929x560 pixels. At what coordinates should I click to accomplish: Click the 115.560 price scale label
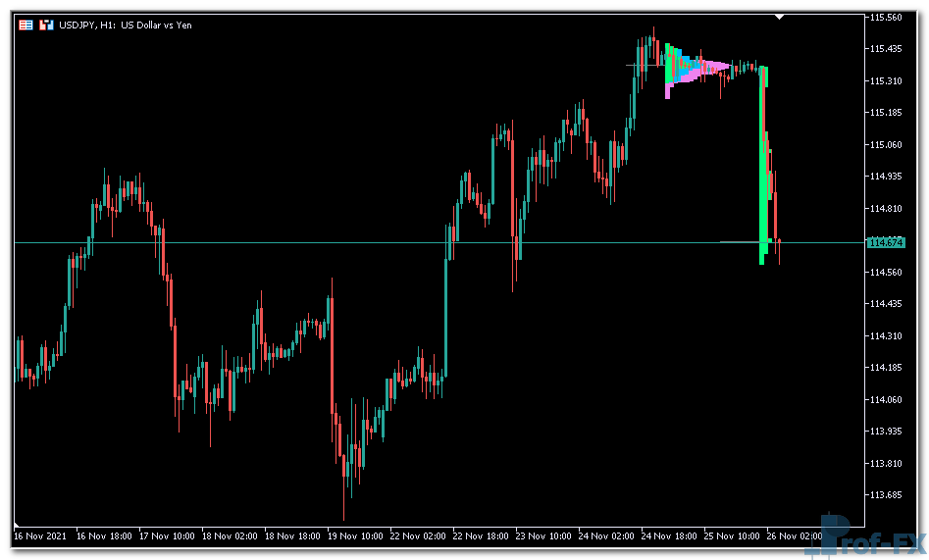(886, 18)
